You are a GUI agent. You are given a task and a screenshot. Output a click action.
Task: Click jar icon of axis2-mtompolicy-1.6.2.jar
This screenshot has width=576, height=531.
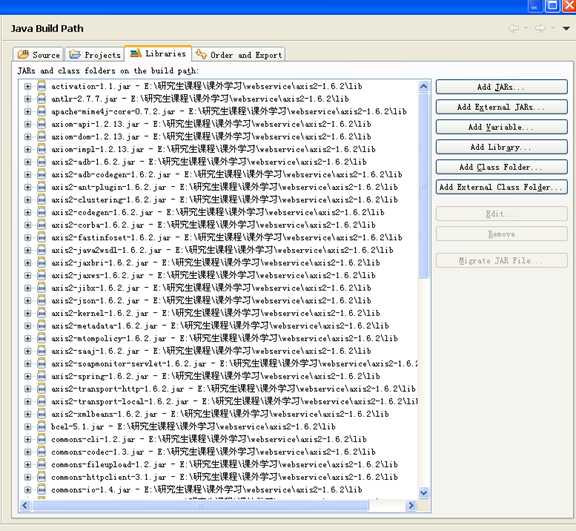coord(42,338)
